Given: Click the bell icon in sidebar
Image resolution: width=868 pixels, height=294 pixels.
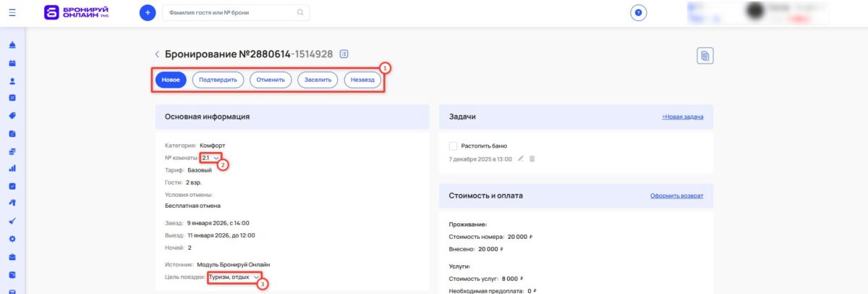Looking at the screenshot, I should click(x=12, y=45).
